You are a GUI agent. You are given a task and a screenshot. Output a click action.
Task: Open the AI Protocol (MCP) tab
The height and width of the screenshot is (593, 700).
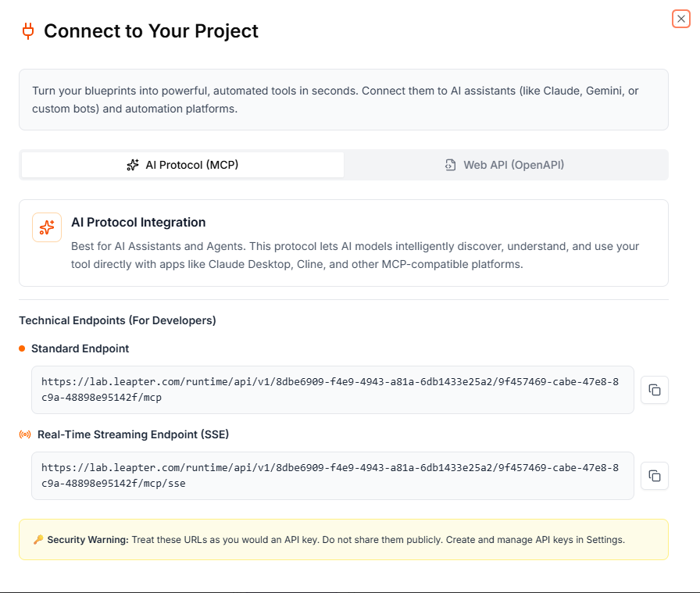(181, 165)
